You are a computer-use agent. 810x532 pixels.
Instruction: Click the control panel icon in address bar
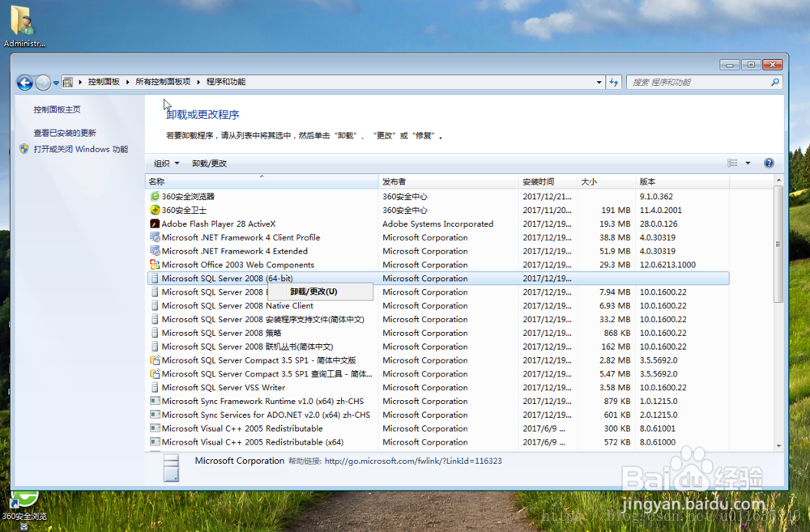[x=68, y=82]
